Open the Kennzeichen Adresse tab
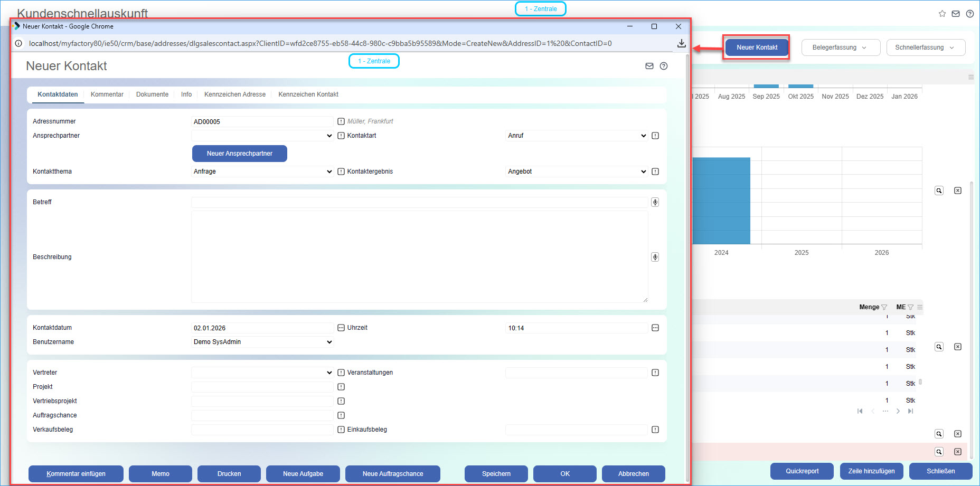This screenshot has height=486, width=980. (x=234, y=94)
